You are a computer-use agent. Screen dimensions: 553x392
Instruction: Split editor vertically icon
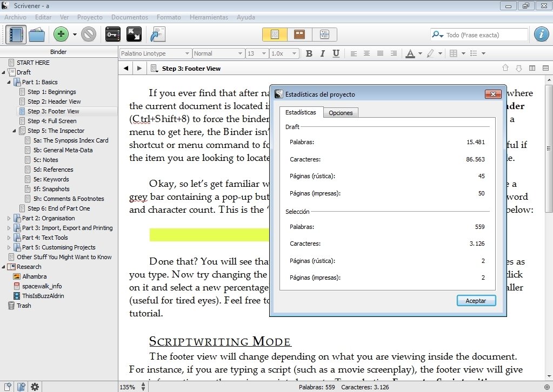coord(532,68)
